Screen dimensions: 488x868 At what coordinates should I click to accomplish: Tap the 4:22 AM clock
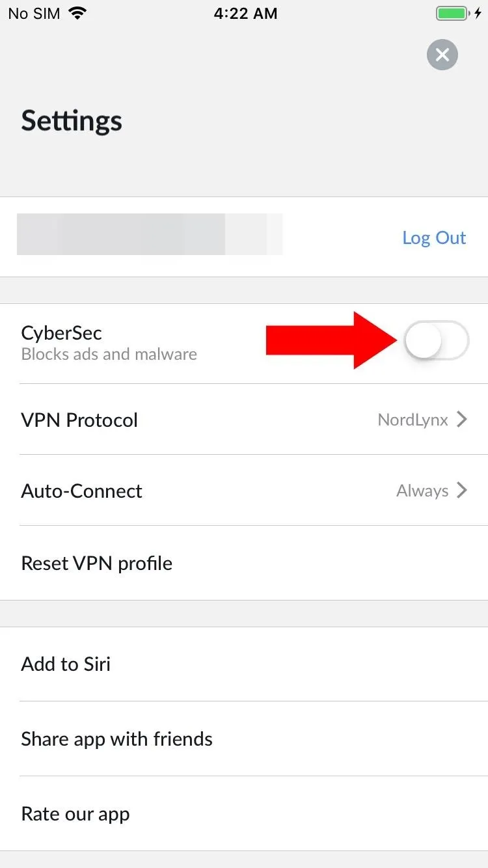click(x=245, y=14)
